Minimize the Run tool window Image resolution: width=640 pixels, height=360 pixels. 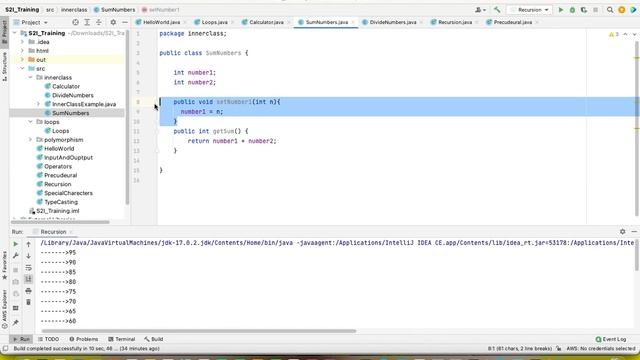coord(634,231)
